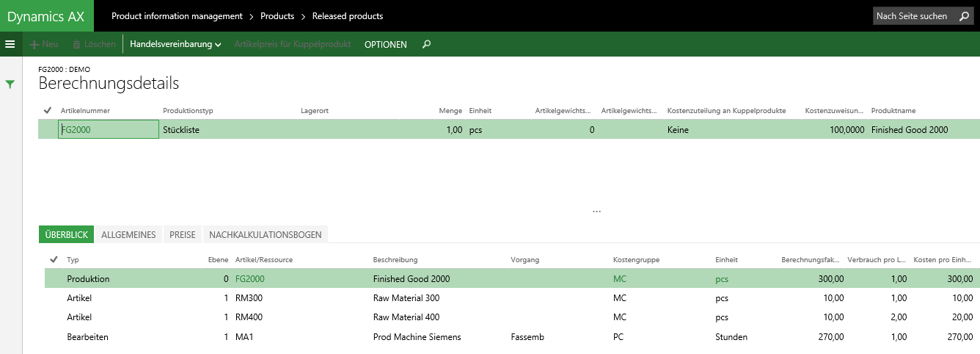Click the Löschen trash button
980x354 pixels.
[94, 44]
